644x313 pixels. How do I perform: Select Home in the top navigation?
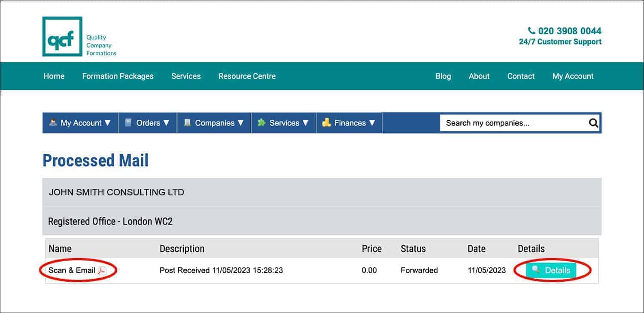point(54,76)
